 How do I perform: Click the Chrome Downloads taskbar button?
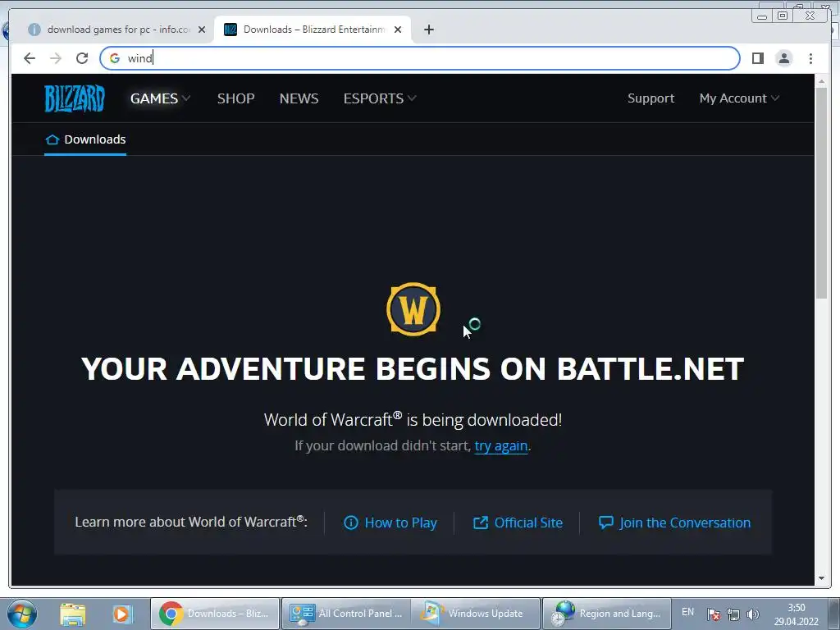[x=216, y=614]
